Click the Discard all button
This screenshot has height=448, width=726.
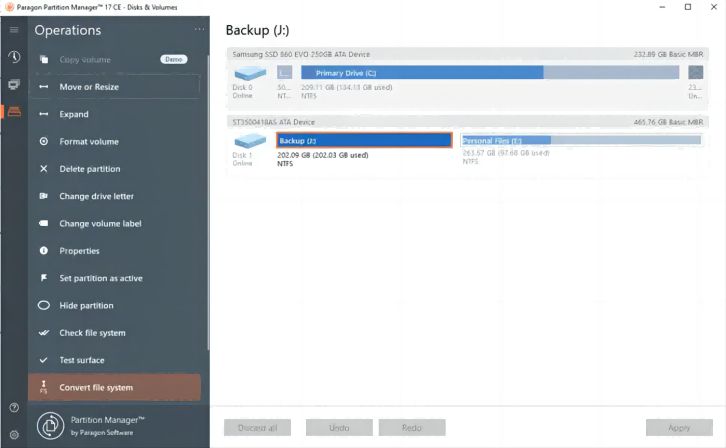[257, 428]
